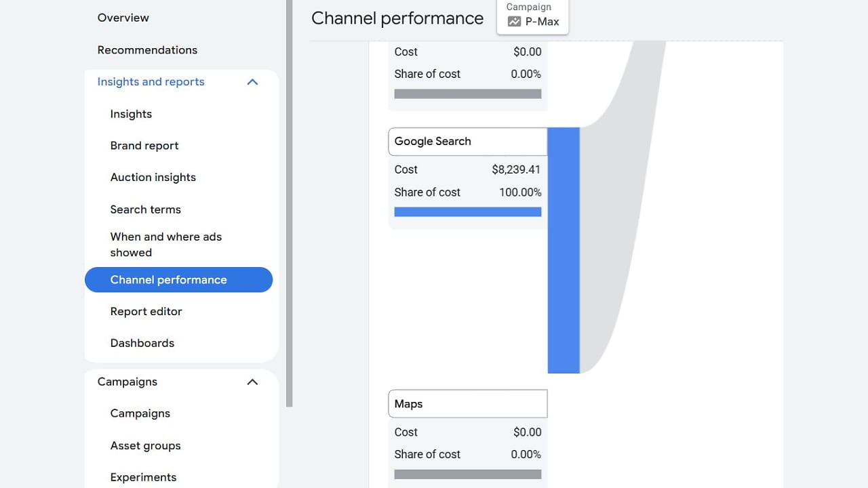Viewport: 868px width, 488px height.
Task: Open Experiments
Action: click(143, 477)
